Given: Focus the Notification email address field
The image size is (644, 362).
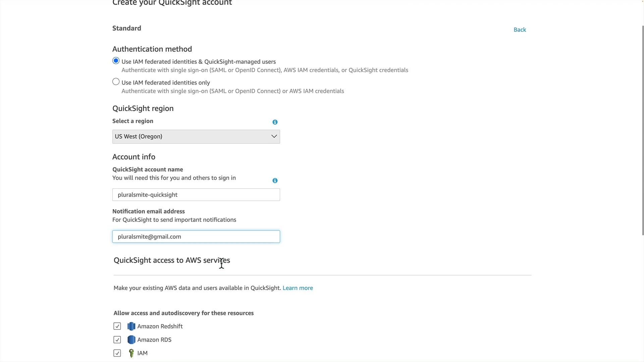Looking at the screenshot, I should point(196,237).
